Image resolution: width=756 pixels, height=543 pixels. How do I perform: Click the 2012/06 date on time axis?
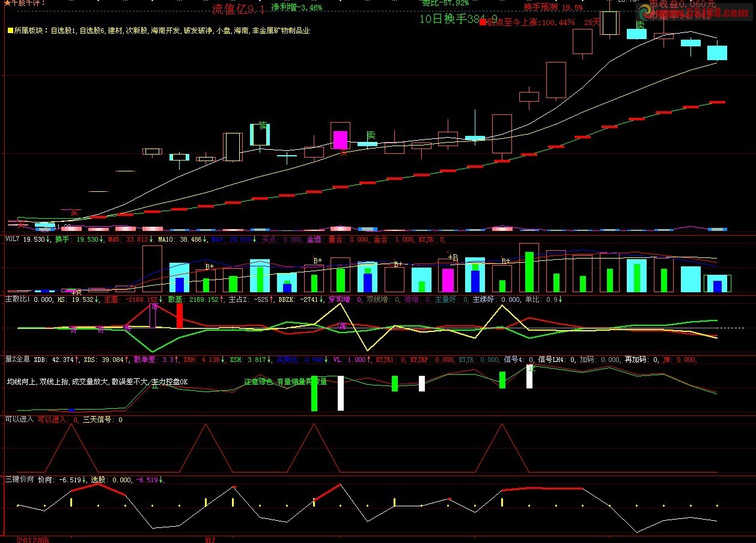(33, 539)
